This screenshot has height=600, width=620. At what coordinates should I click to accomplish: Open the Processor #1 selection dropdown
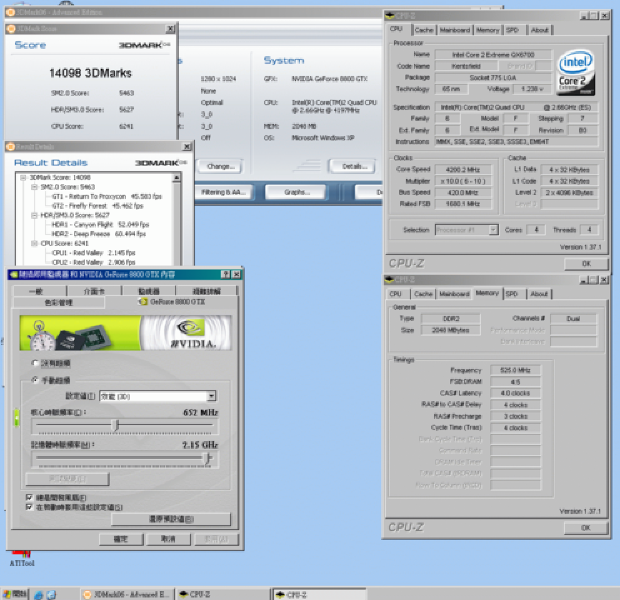pyautogui.click(x=493, y=230)
